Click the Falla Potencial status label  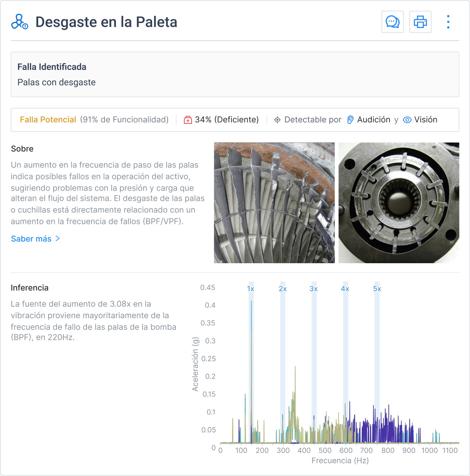(x=48, y=120)
